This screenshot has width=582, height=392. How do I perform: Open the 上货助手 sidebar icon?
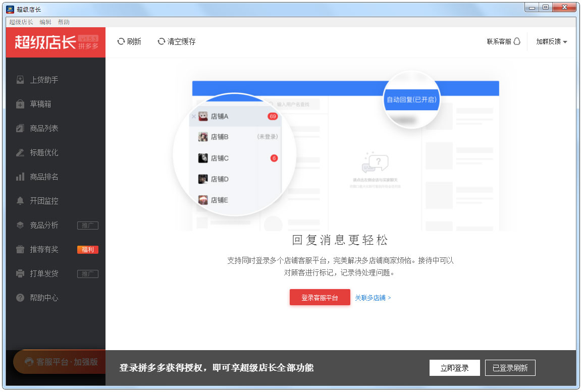tap(20, 80)
